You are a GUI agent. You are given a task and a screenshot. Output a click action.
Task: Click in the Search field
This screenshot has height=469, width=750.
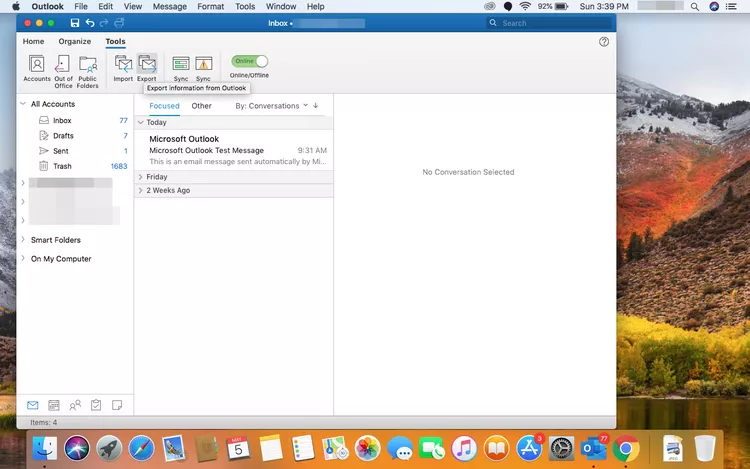[549, 23]
